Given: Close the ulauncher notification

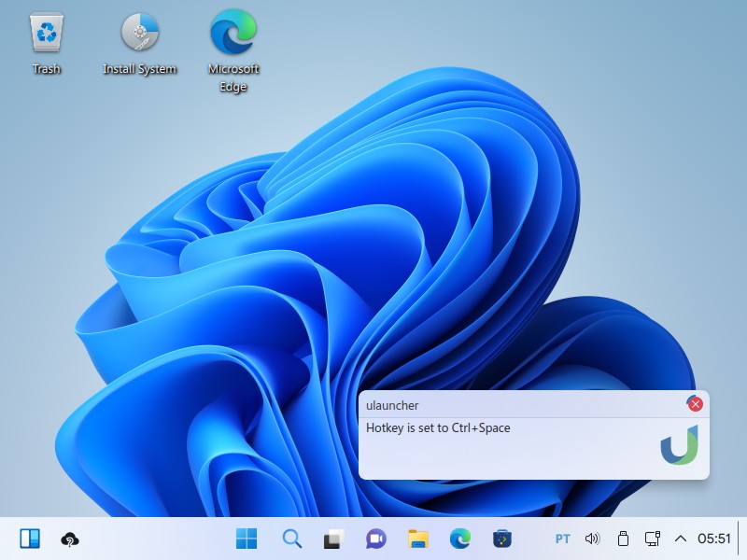Looking at the screenshot, I should click(695, 404).
